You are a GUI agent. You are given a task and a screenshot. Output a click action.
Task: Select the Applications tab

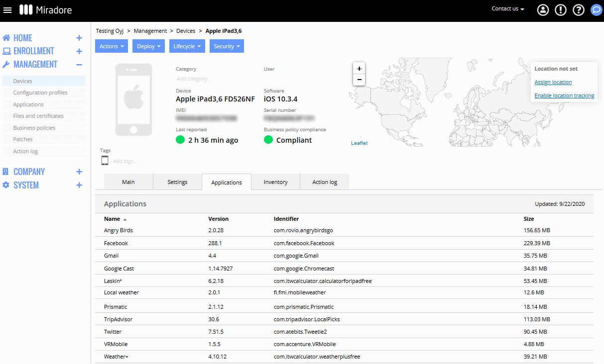click(227, 182)
